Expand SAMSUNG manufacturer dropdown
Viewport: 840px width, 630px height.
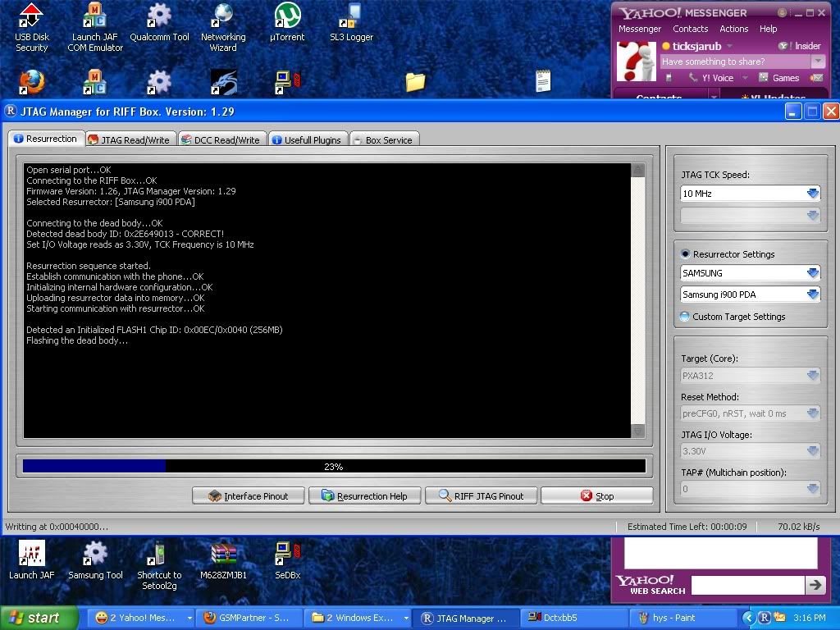pos(813,272)
